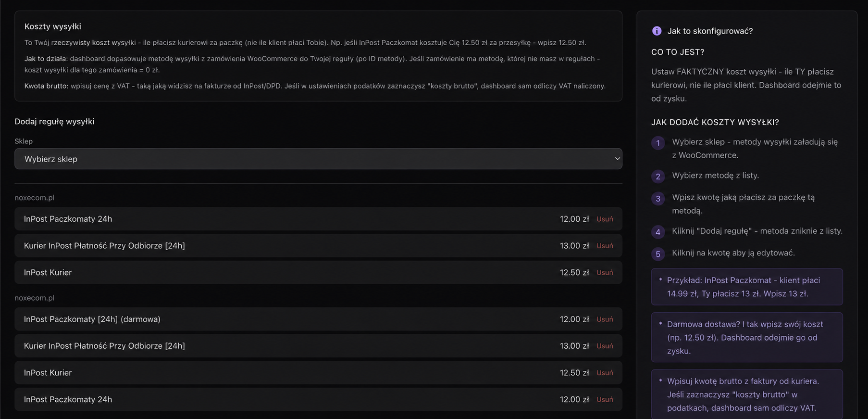Viewport: 868px width, 419px height.
Task: Select InPost Paczkomaty 24h name in first group
Action: pos(68,219)
